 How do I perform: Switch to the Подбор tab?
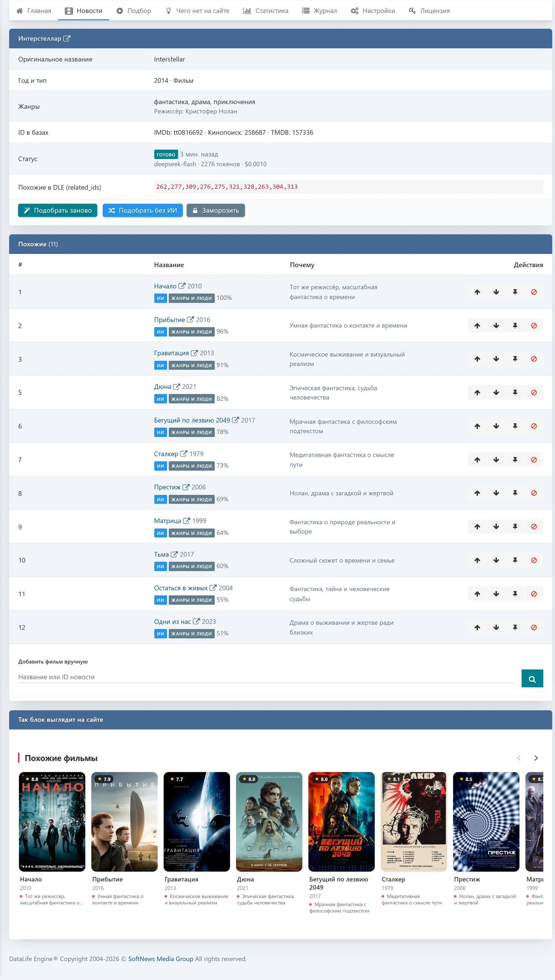pyautogui.click(x=134, y=11)
